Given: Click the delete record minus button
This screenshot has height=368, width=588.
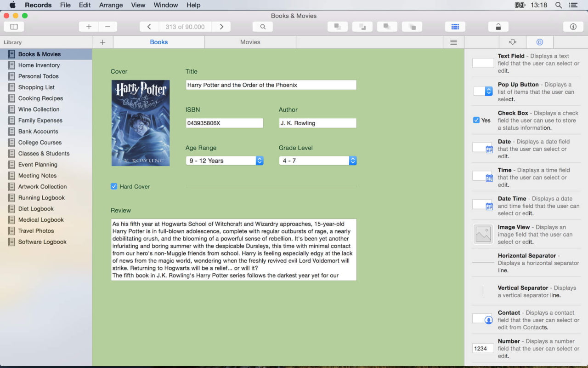Looking at the screenshot, I should (107, 27).
